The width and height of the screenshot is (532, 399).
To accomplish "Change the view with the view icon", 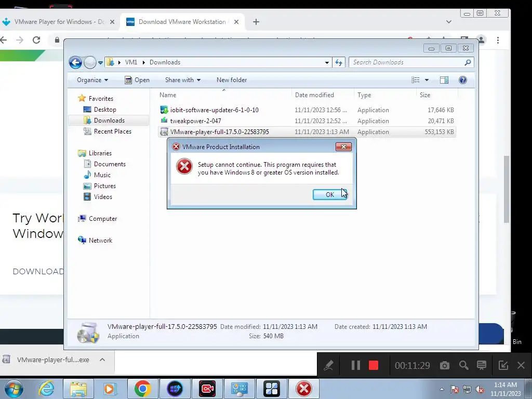I will (x=416, y=80).
